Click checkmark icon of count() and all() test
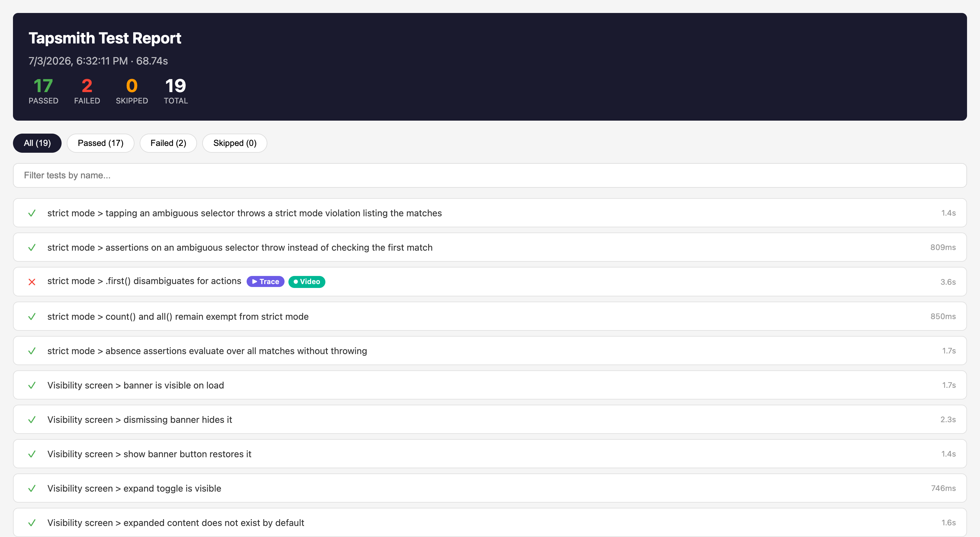This screenshot has height=537, width=980. coord(32,316)
